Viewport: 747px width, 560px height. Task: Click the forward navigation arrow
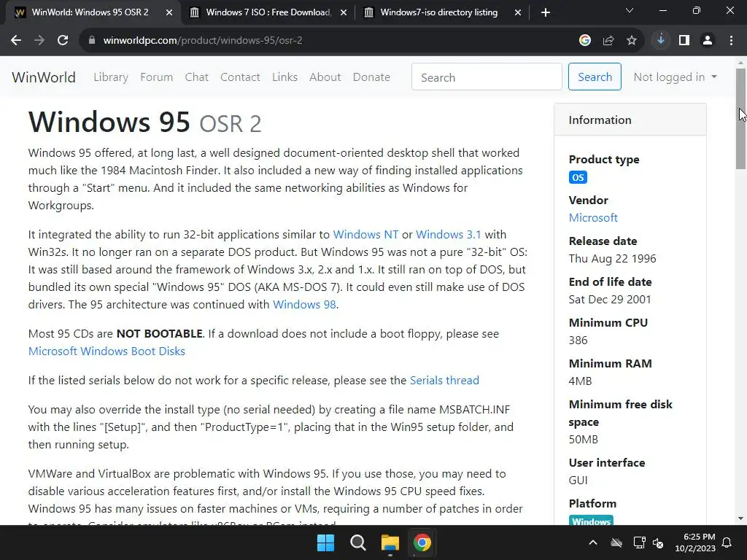click(39, 41)
